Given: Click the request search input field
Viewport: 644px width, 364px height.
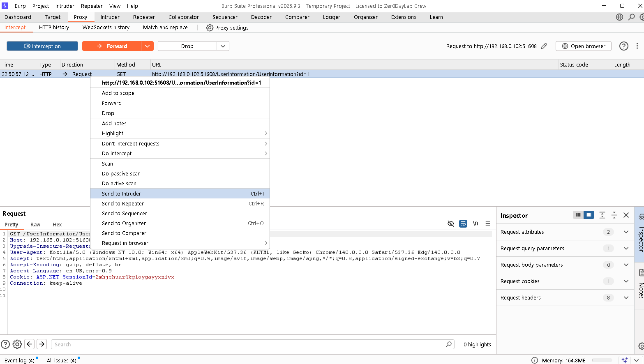Looking at the screenshot, I should [x=252, y=344].
